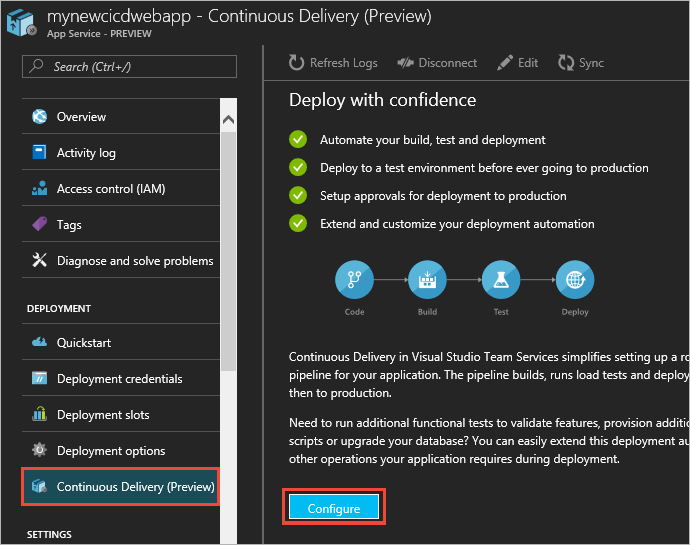Click the Test label under pipeline
The width and height of the screenshot is (690, 545).
(501, 312)
